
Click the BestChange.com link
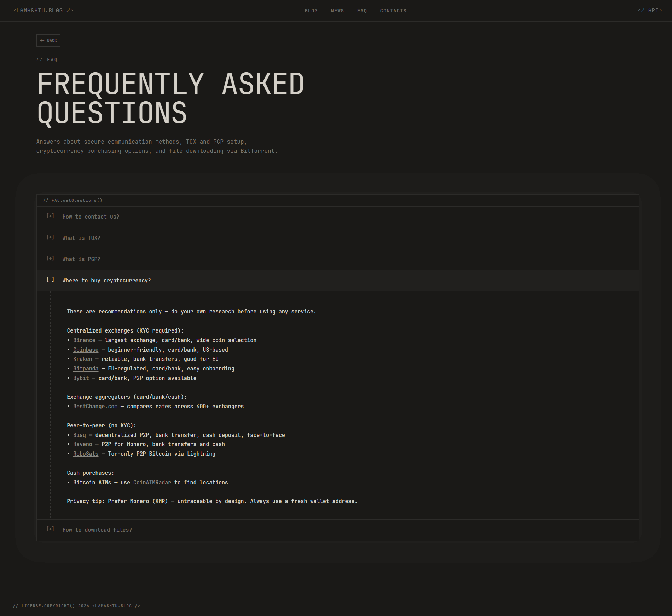[x=95, y=407]
